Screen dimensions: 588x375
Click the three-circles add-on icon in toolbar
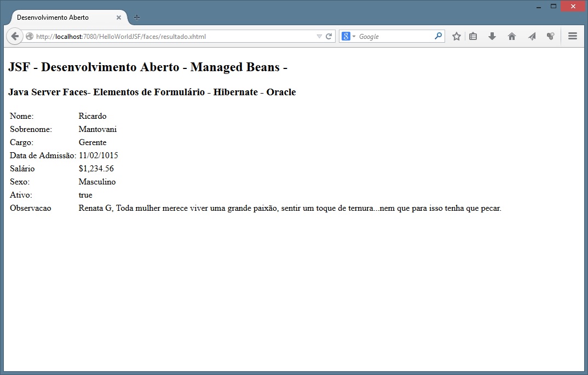(550, 36)
